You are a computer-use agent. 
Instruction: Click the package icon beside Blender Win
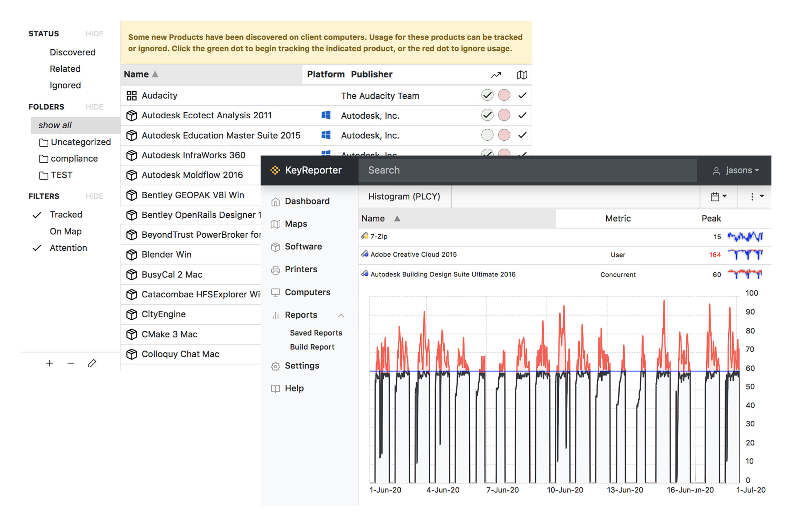pyautogui.click(x=131, y=255)
